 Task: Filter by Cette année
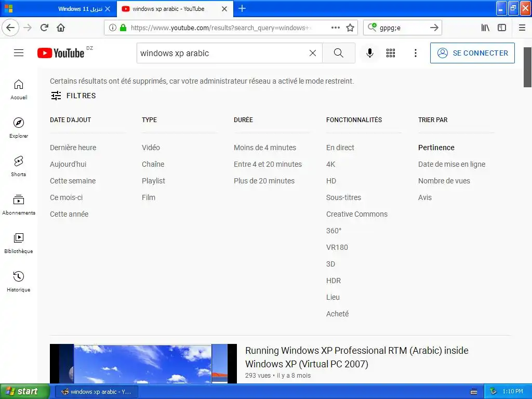tap(69, 214)
